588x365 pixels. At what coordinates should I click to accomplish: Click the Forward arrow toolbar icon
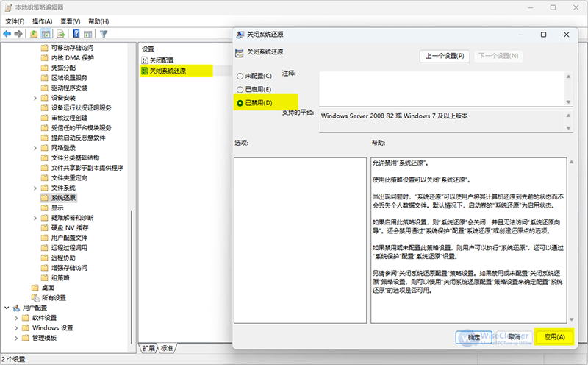tap(18, 34)
